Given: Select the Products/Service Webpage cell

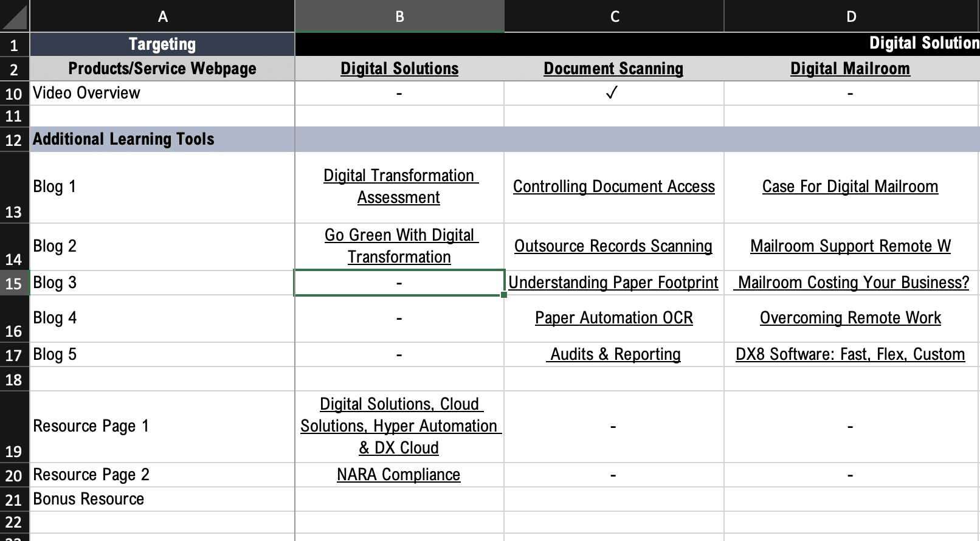Looking at the screenshot, I should click(162, 69).
